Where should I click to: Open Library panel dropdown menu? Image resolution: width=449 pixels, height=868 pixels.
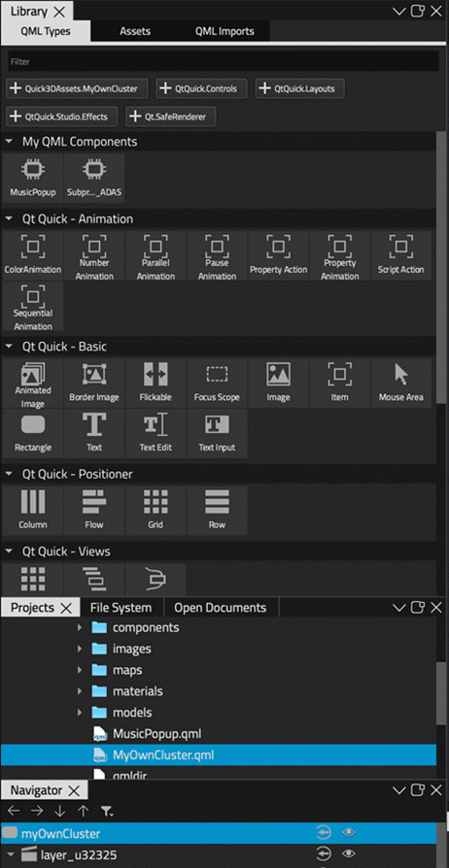click(x=399, y=11)
